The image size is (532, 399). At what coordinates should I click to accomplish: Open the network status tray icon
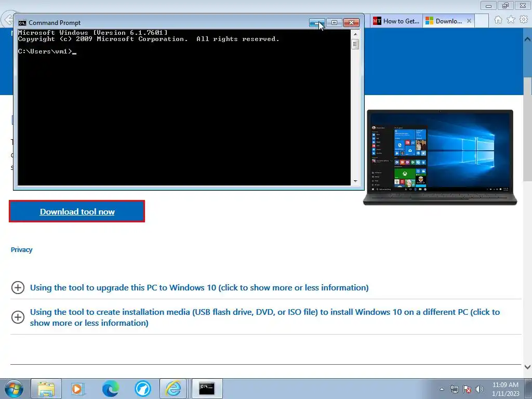454,389
